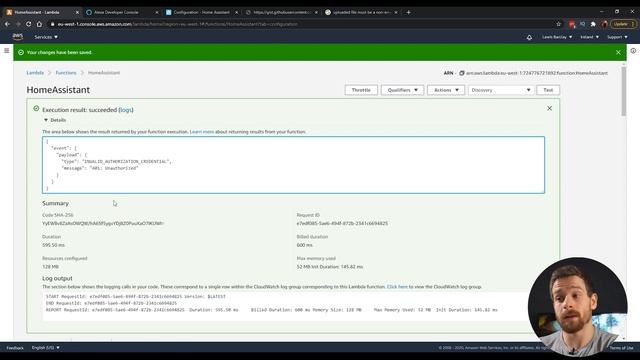Open the notifications bell icon

click(529, 37)
